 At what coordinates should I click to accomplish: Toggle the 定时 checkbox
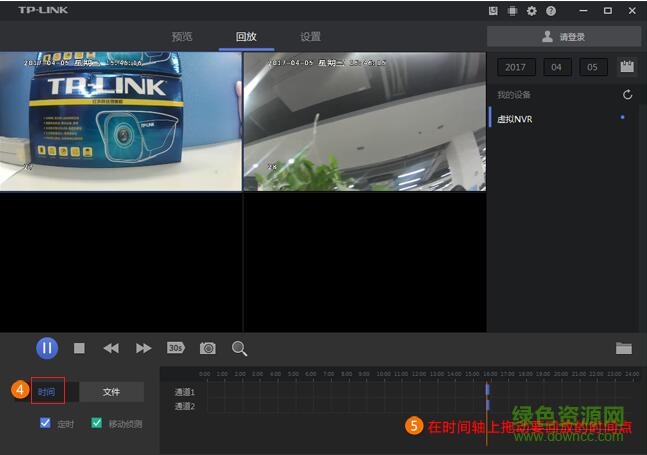tap(45, 423)
